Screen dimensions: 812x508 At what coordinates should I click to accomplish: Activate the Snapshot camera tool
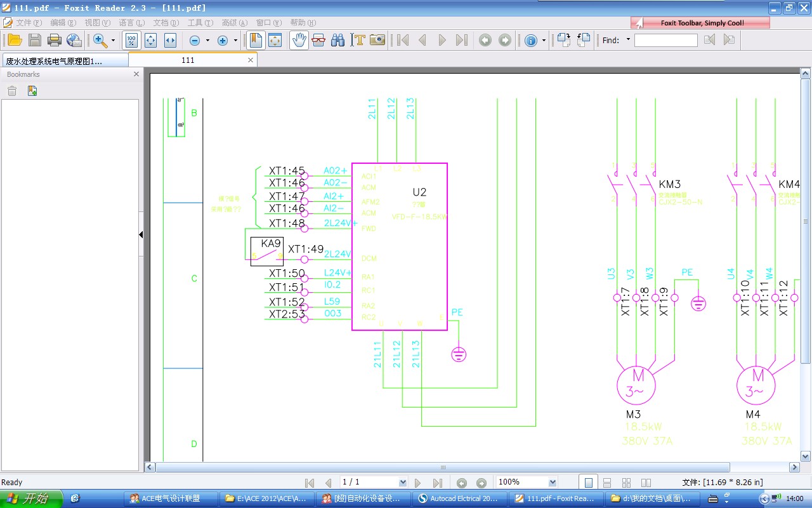point(377,40)
